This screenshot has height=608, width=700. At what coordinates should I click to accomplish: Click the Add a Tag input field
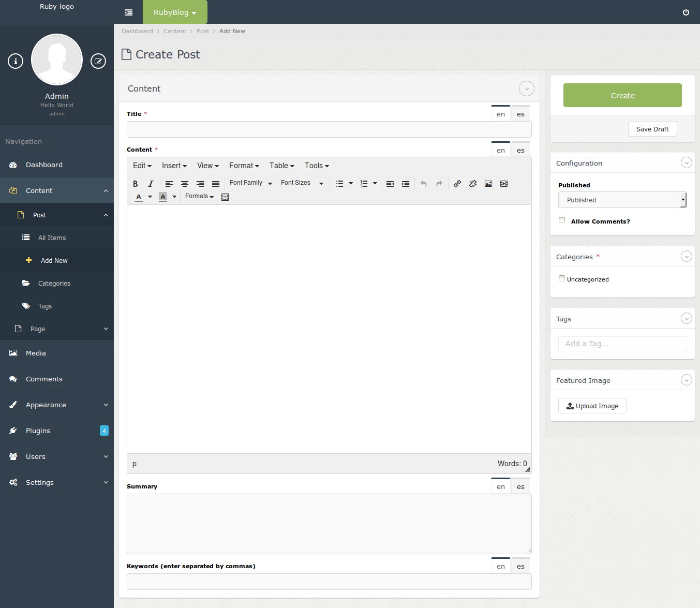point(622,344)
